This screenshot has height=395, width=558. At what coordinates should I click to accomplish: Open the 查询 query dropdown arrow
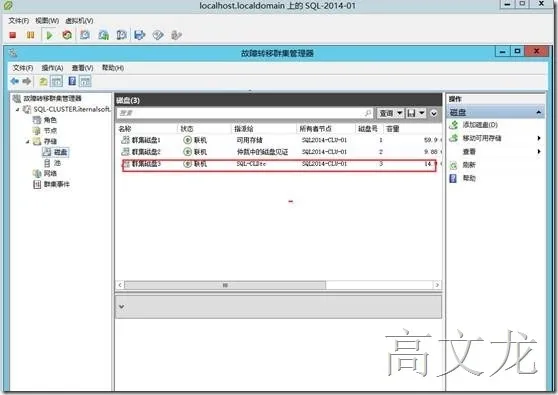click(400, 113)
